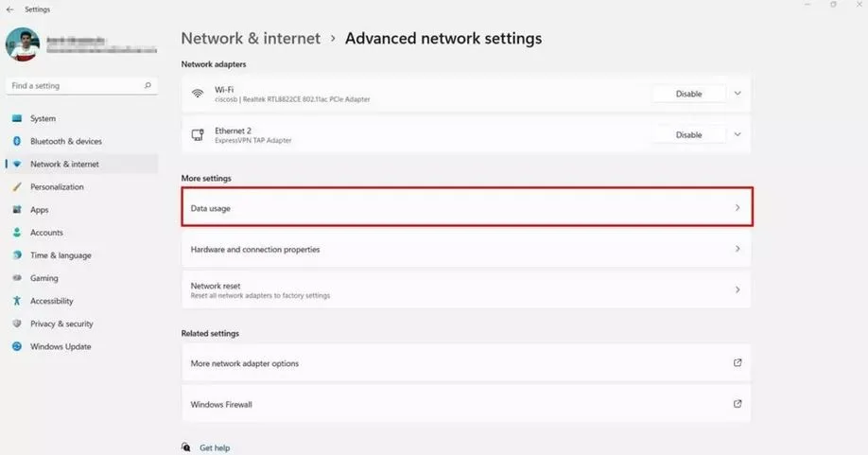
Task: Open the Get help link
Action: point(215,447)
